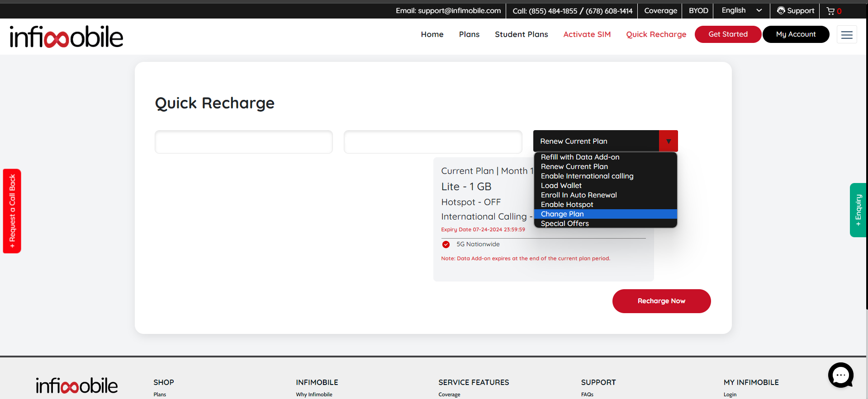The width and height of the screenshot is (868, 399).
Task: Click the Quick Recharge heading
Action: coord(215,103)
